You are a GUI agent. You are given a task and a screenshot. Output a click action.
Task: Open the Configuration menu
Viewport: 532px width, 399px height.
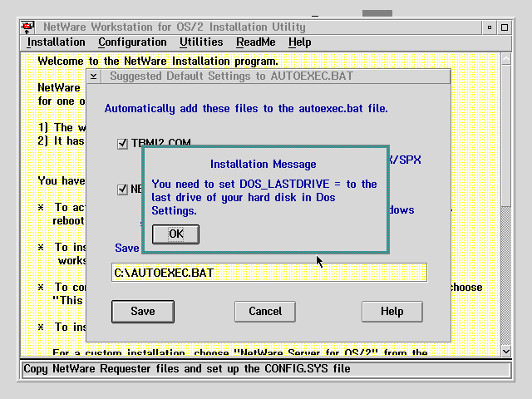[132, 42]
